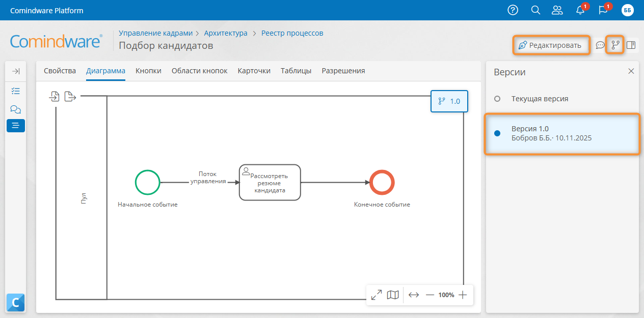Image resolution: width=644 pixels, height=318 pixels.
Task: Open the comments speech bubble icon
Action: pyautogui.click(x=600, y=45)
